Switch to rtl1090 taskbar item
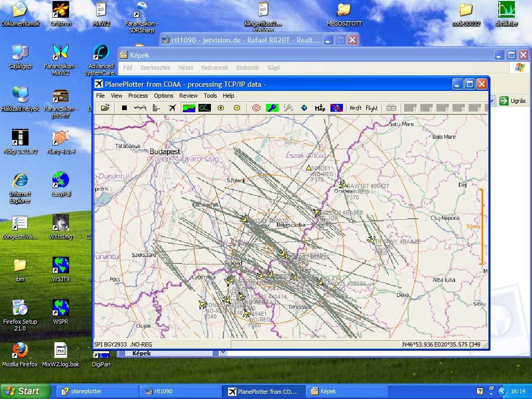The image size is (532, 399). [x=180, y=391]
